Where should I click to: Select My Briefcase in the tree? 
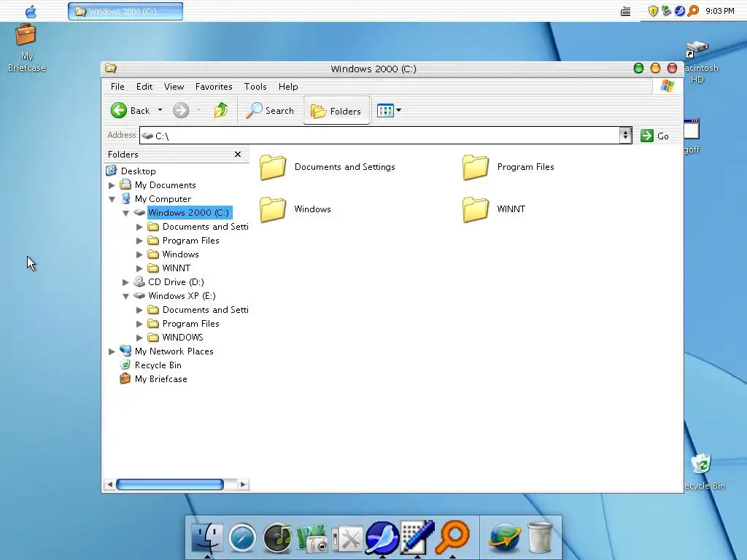(x=161, y=379)
